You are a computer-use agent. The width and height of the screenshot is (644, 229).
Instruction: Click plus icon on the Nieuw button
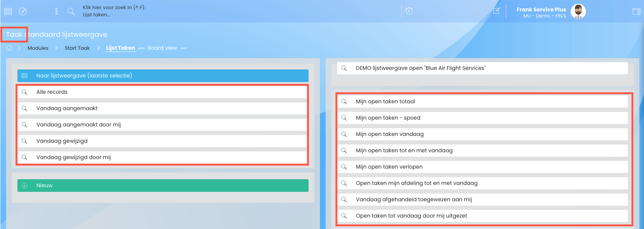pyautogui.click(x=24, y=185)
